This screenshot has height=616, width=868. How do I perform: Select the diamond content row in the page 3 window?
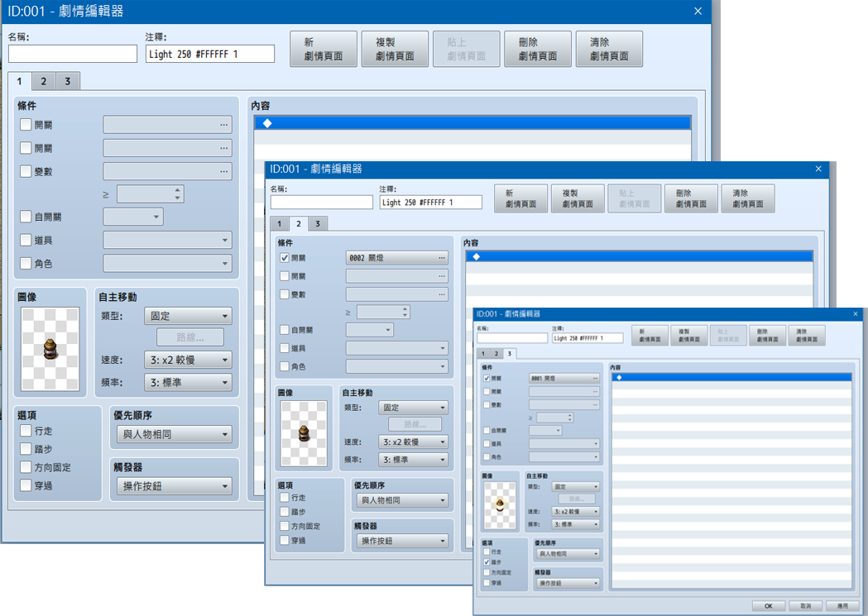[x=731, y=377]
